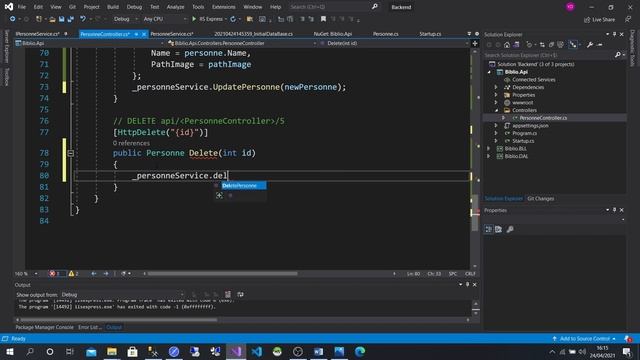Viewport: 640px width, 360px height.
Task: Collapse the Controllers folder
Action: 496,110
